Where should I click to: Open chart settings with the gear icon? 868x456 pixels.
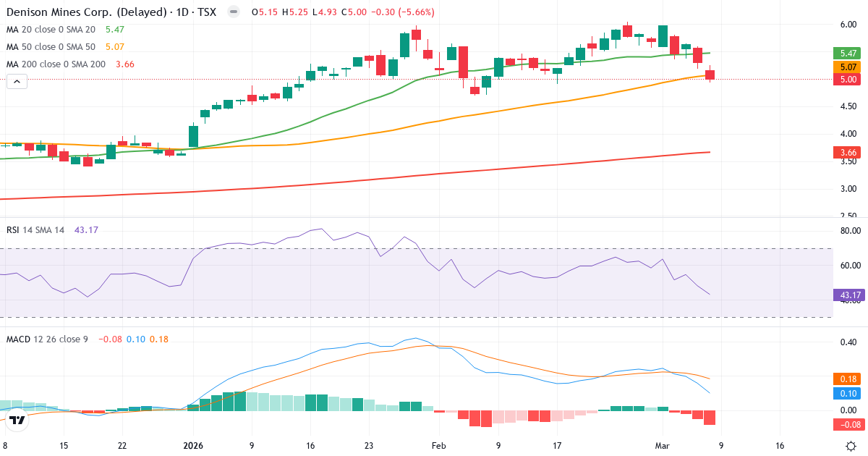(x=851, y=447)
